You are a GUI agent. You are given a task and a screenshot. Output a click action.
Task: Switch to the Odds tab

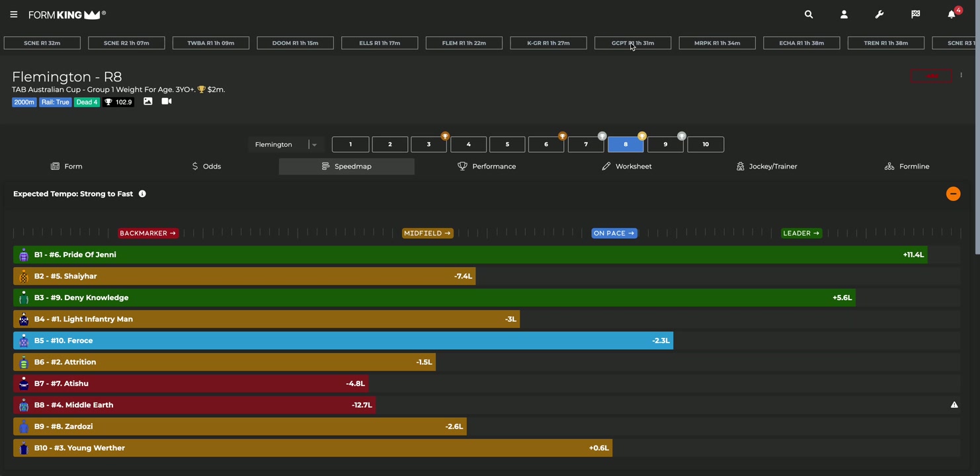pyautogui.click(x=206, y=167)
